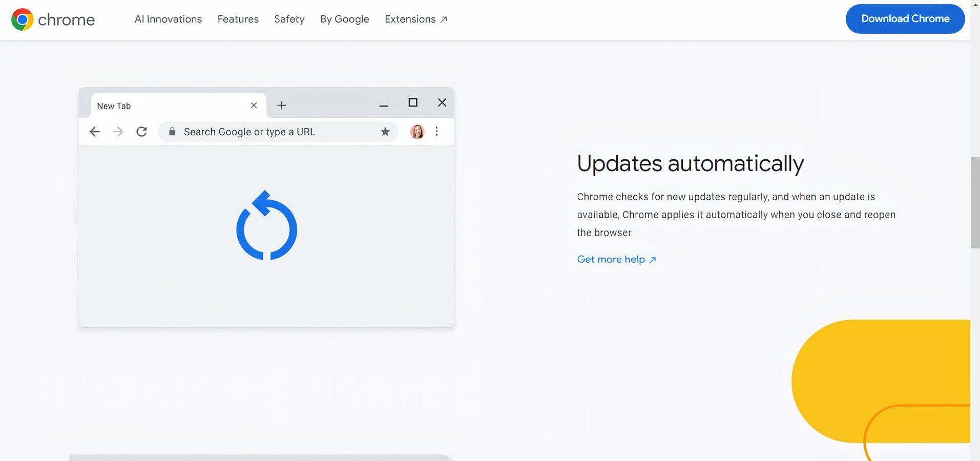Click the Chrome logo icon

(x=22, y=19)
